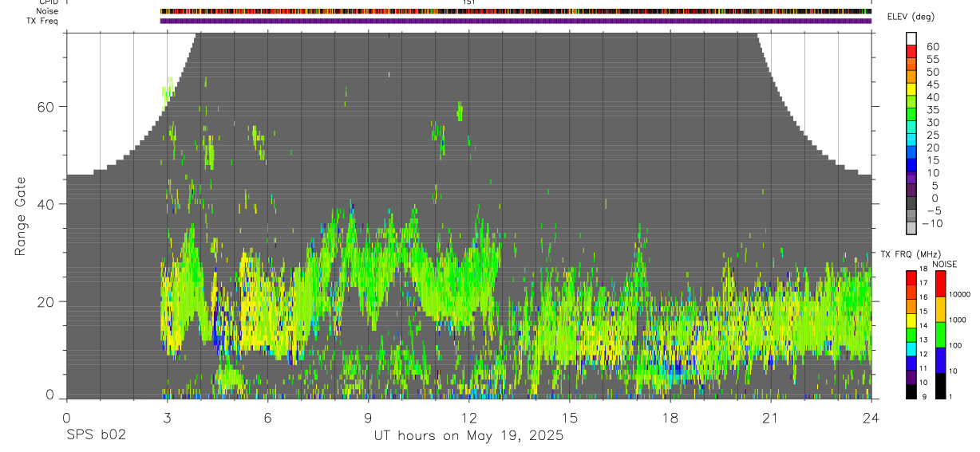Screen dimensions: 980x452
Task: Click the 'ELEV (deg)' colorbar title
Action: (x=911, y=17)
